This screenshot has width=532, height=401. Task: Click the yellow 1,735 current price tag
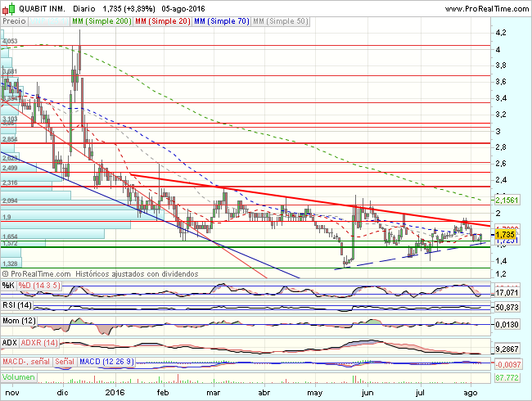pyautogui.click(x=507, y=234)
